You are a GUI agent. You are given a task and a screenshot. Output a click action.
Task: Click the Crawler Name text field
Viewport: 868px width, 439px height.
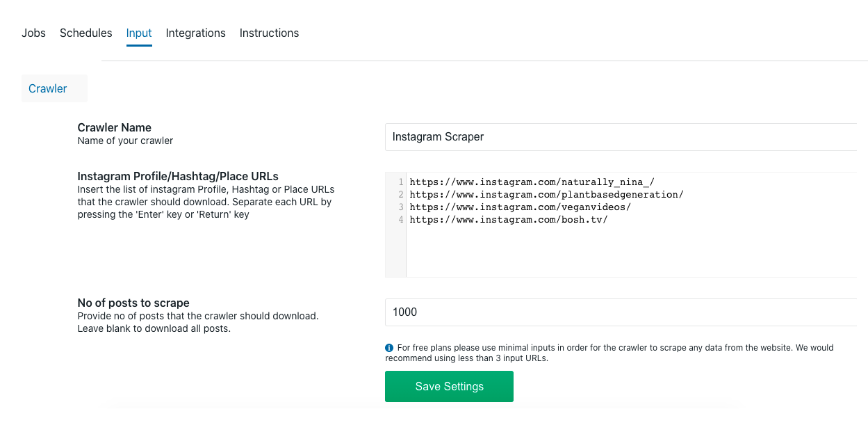[621, 137]
